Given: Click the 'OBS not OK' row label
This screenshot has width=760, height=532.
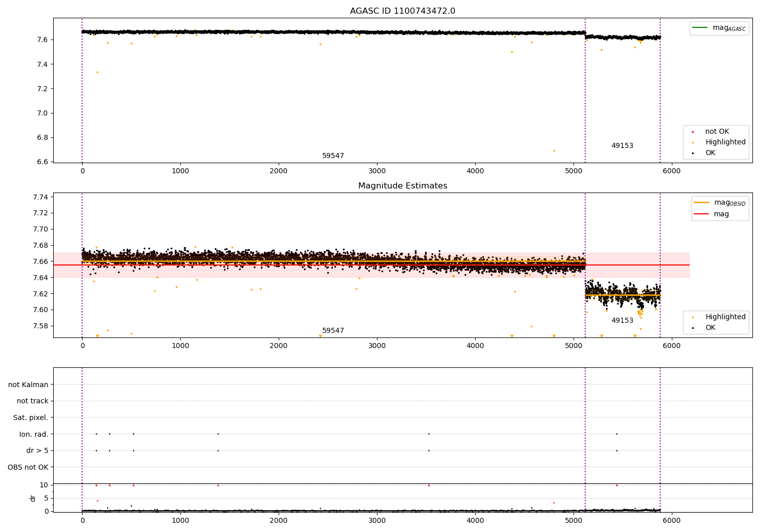Looking at the screenshot, I should point(28,467).
